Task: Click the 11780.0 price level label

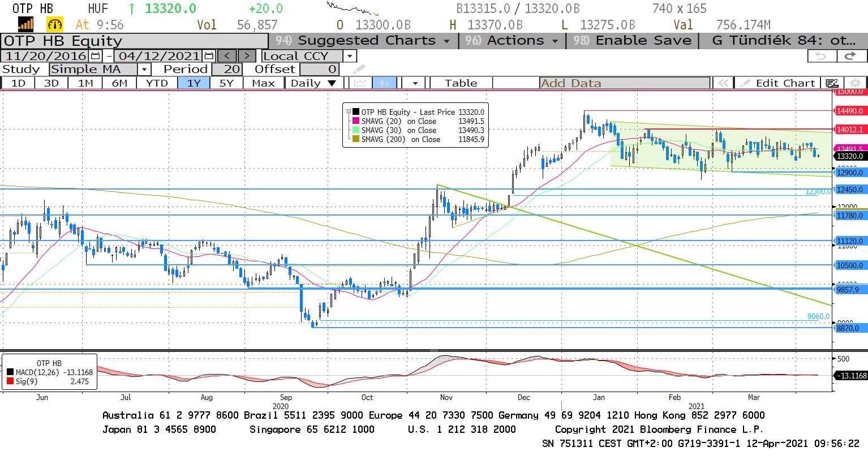Action: [x=850, y=216]
